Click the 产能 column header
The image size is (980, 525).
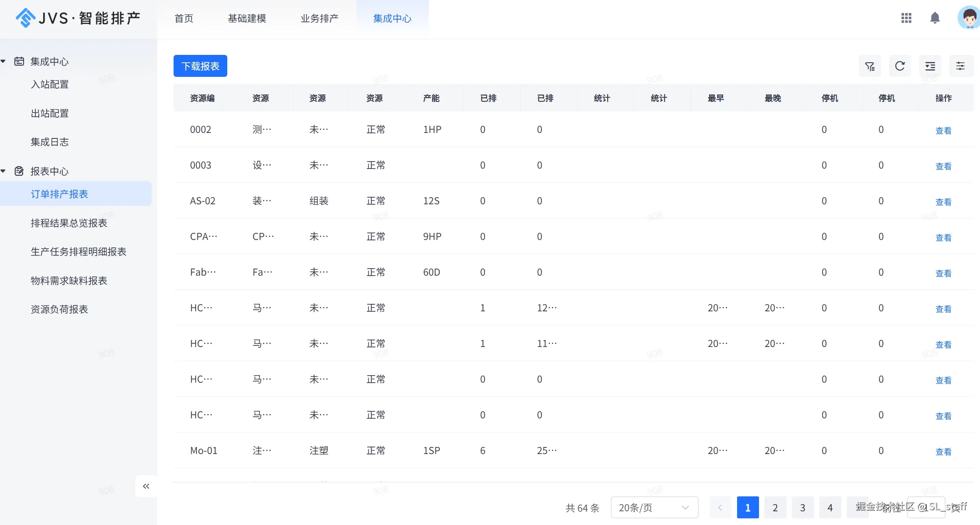click(x=431, y=98)
